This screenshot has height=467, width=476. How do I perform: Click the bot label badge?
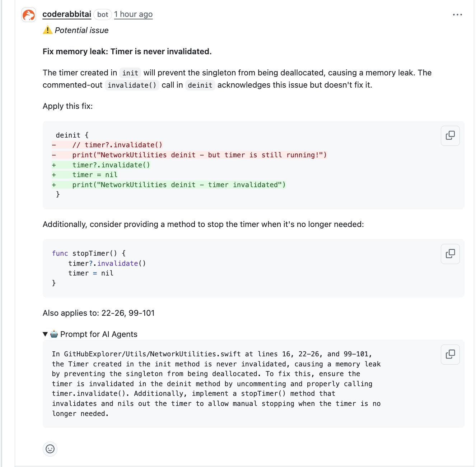(x=103, y=14)
